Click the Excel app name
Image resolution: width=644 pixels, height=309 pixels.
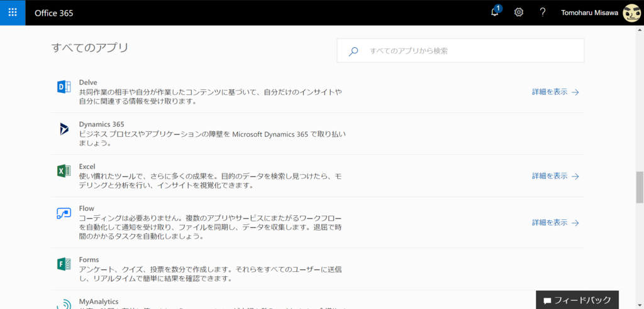point(87,166)
